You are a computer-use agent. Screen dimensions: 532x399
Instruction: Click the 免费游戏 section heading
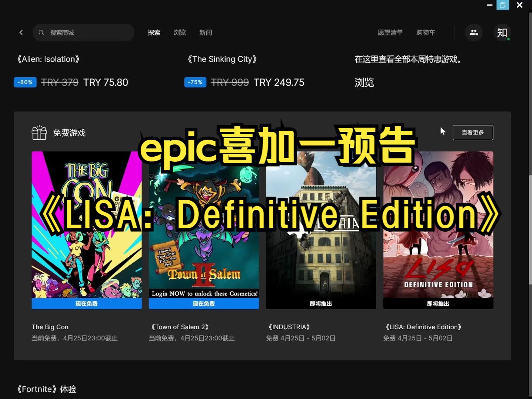pos(69,133)
